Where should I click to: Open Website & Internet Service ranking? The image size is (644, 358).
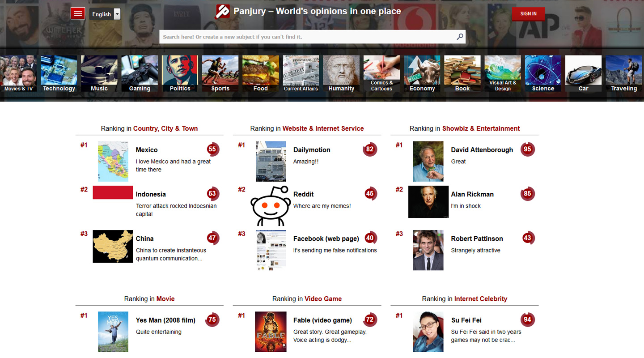coord(323,128)
